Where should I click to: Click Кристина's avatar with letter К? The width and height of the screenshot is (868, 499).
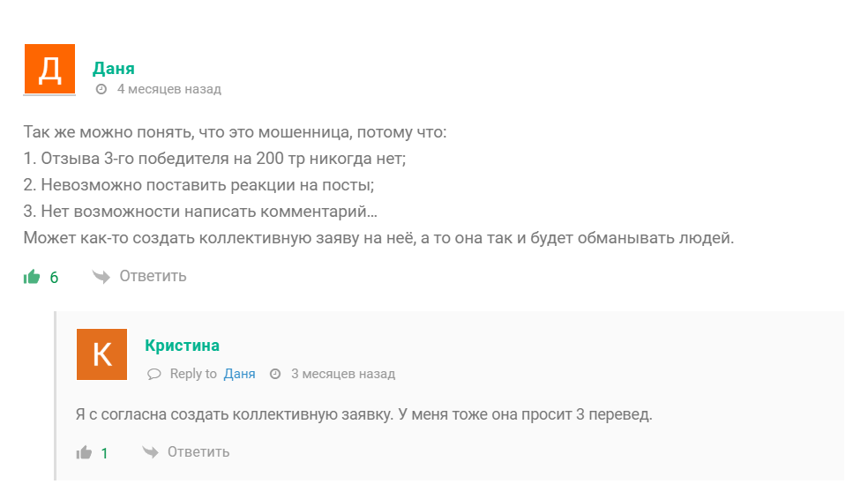(101, 354)
